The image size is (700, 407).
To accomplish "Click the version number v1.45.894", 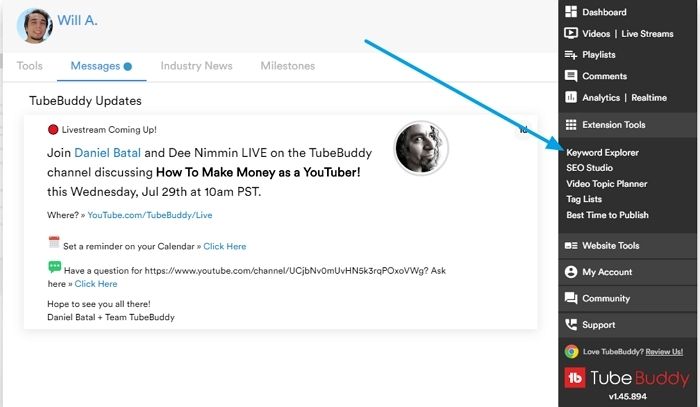I will pyautogui.click(x=627, y=396).
